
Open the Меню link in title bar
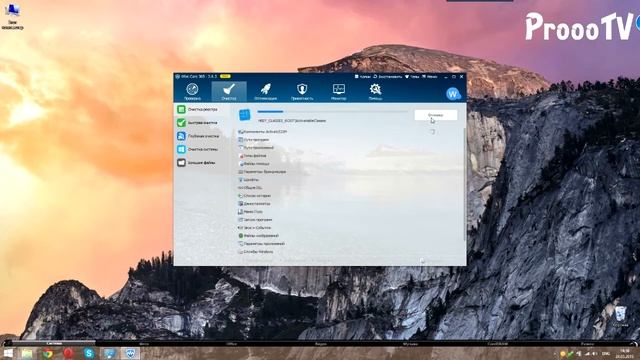click(430, 76)
